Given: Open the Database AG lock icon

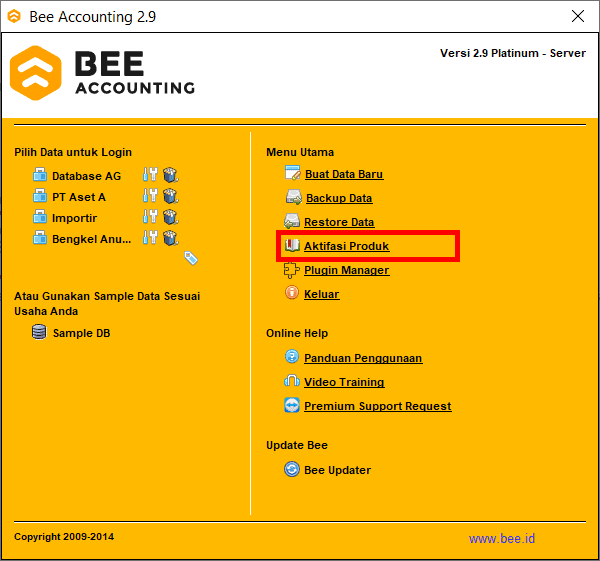Looking at the screenshot, I should coord(40,174).
